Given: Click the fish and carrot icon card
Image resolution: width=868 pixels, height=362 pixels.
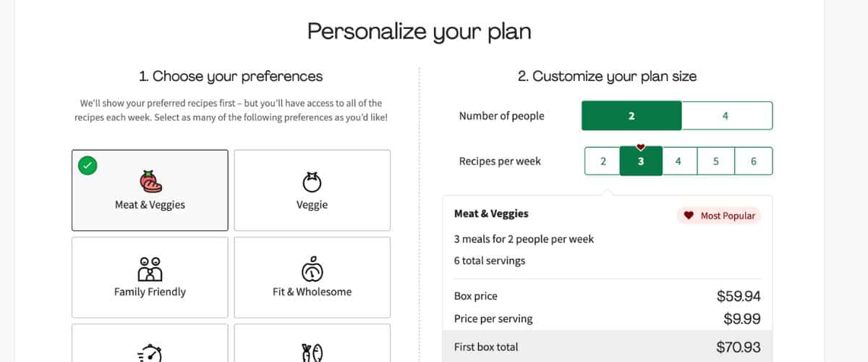Looking at the screenshot, I should [x=312, y=342].
